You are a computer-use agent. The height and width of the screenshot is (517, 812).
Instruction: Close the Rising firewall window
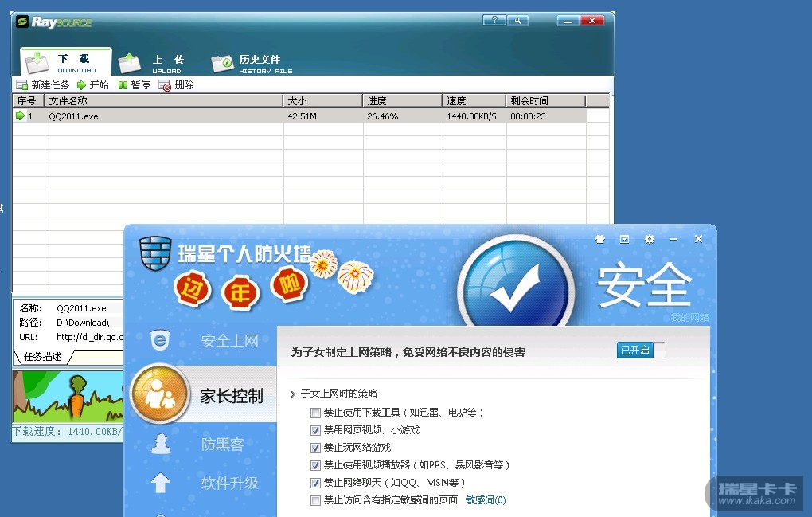coord(698,239)
